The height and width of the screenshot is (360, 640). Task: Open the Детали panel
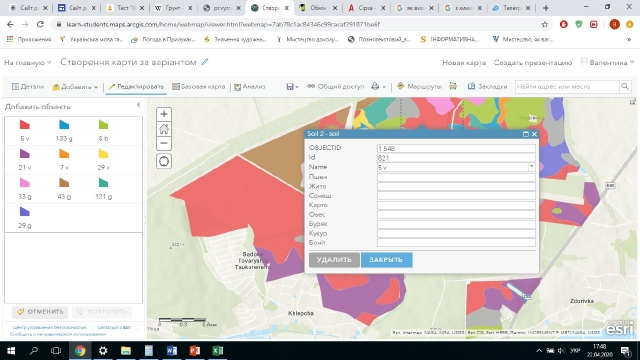[28, 87]
